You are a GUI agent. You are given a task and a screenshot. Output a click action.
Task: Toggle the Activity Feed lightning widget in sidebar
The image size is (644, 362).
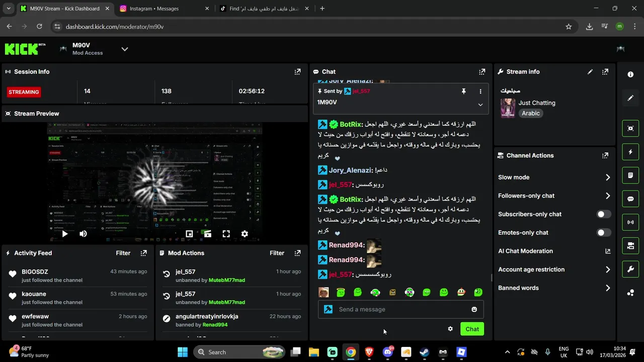(x=630, y=152)
